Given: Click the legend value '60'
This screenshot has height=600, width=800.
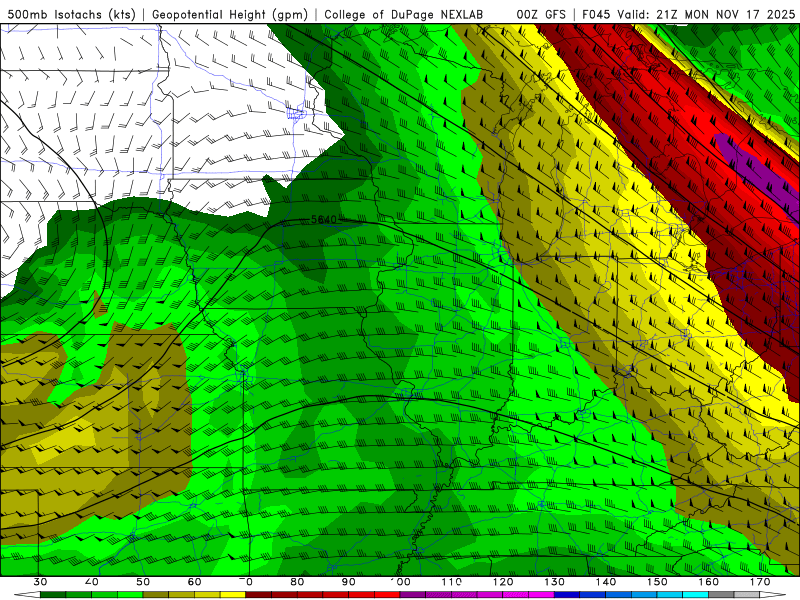Looking at the screenshot, I should click(194, 582).
